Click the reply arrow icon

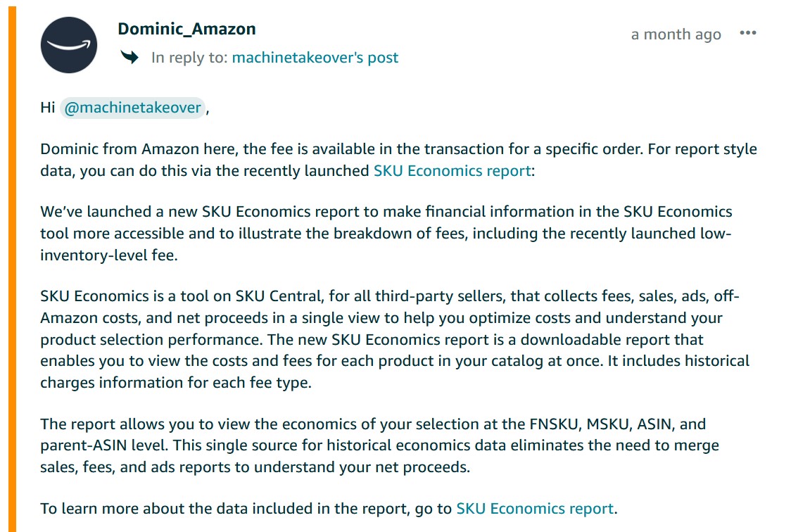tap(129, 57)
